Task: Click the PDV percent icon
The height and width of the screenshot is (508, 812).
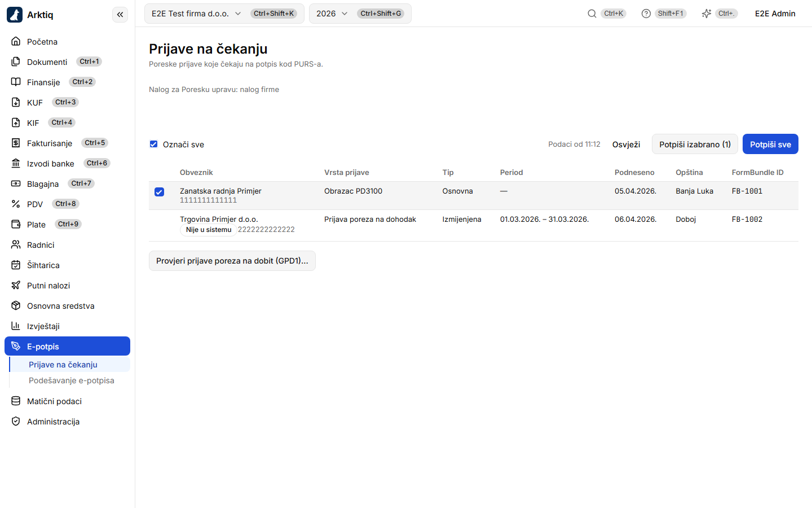Action: click(16, 204)
